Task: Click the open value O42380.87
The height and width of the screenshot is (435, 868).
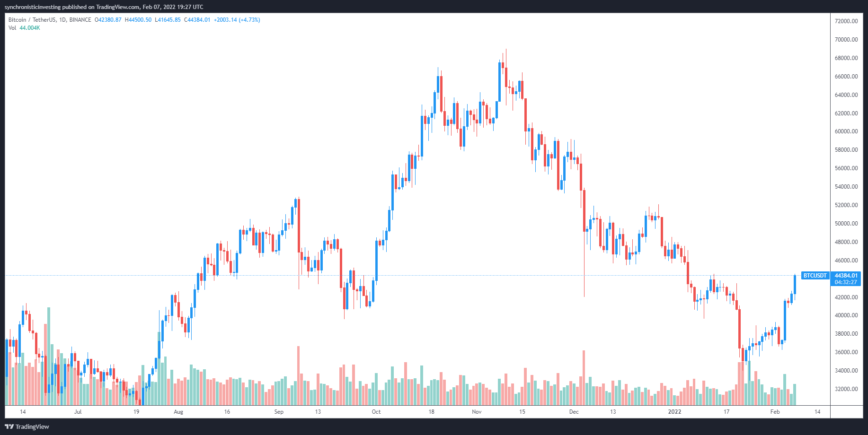Action: point(108,20)
